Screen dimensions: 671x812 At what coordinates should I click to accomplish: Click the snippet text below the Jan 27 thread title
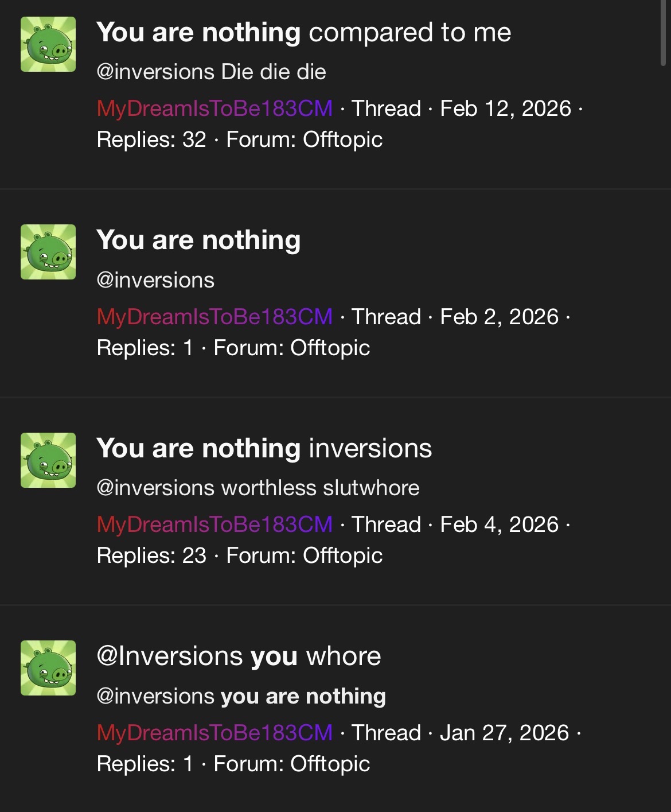[x=241, y=696]
